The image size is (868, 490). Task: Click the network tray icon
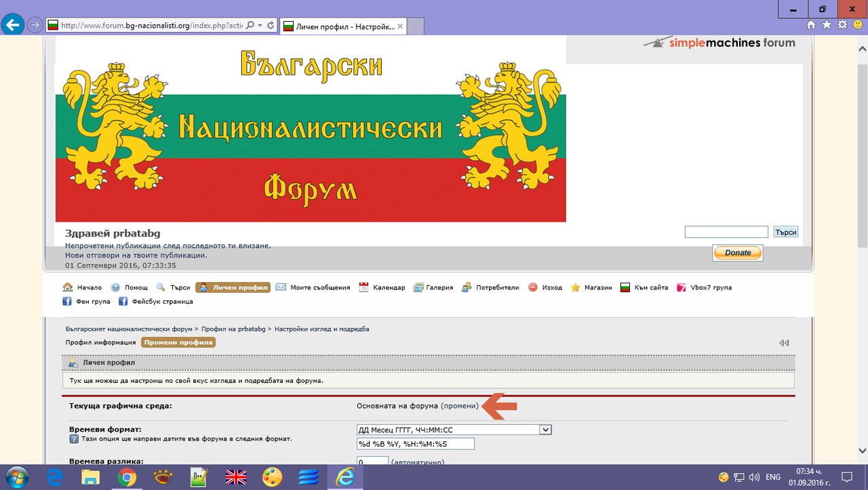coord(739,477)
